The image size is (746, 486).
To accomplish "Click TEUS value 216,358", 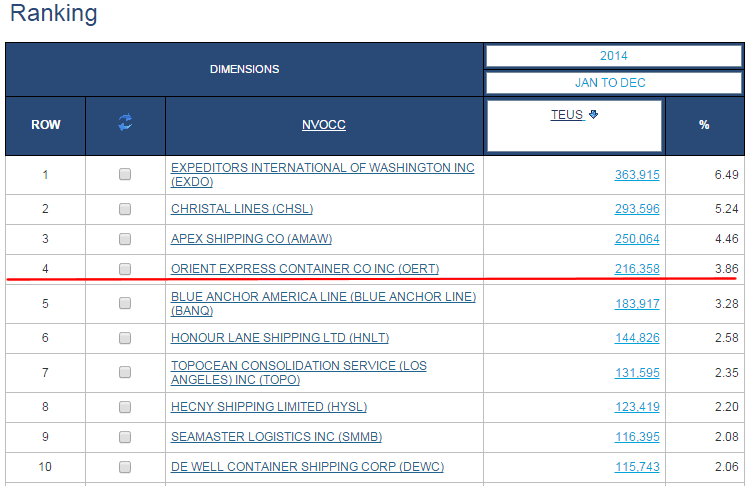I will tap(637, 269).
